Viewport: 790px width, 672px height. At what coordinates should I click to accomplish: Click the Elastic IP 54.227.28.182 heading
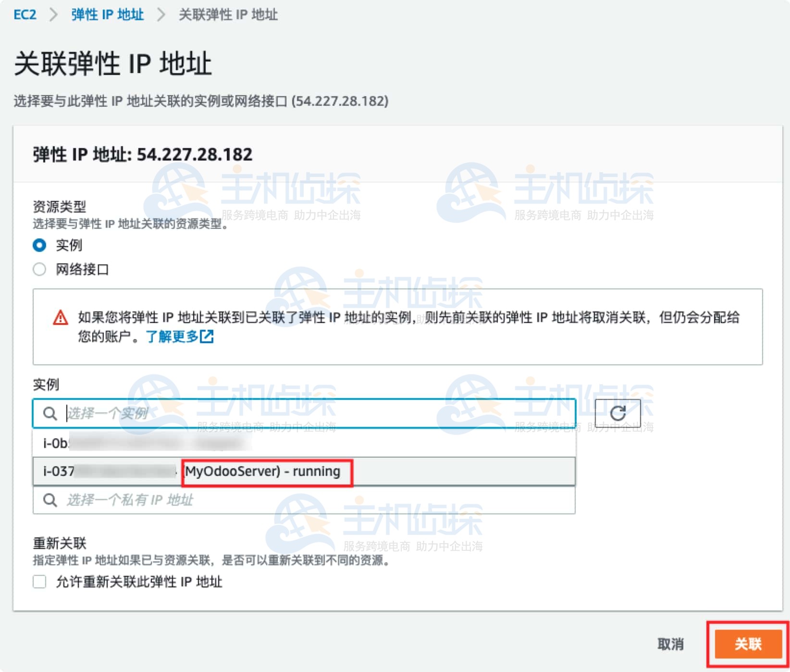point(142,154)
